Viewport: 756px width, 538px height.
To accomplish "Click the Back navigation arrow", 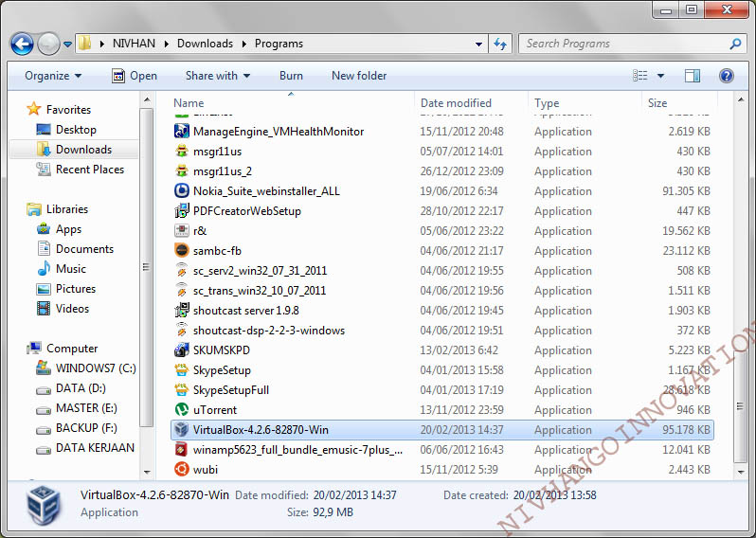I will coord(22,44).
